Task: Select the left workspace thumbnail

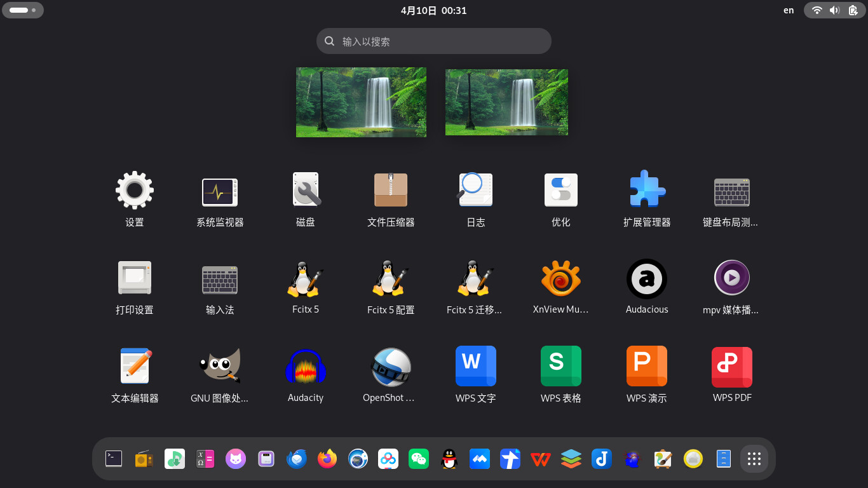Action: (361, 102)
